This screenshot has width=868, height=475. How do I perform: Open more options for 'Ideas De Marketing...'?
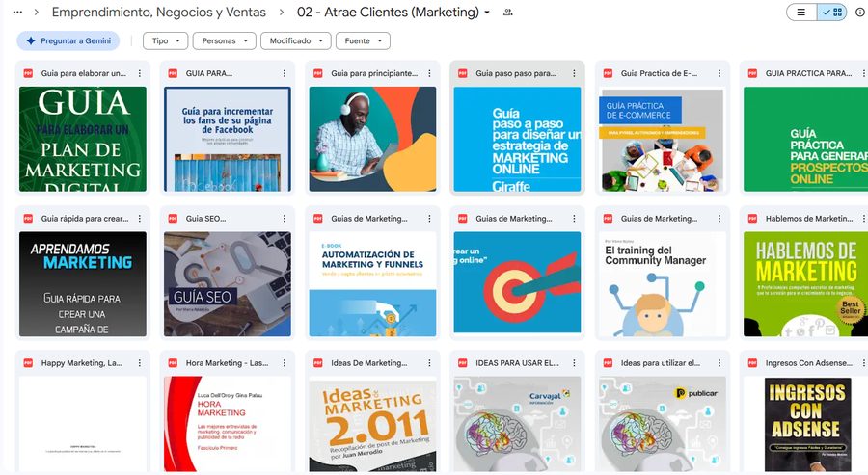click(x=429, y=363)
